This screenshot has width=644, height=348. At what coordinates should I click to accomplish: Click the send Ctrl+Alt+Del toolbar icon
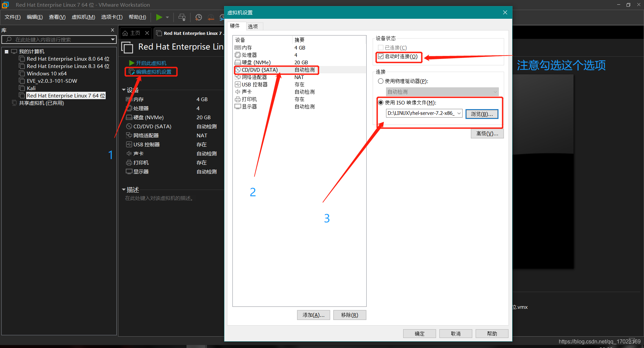182,17
